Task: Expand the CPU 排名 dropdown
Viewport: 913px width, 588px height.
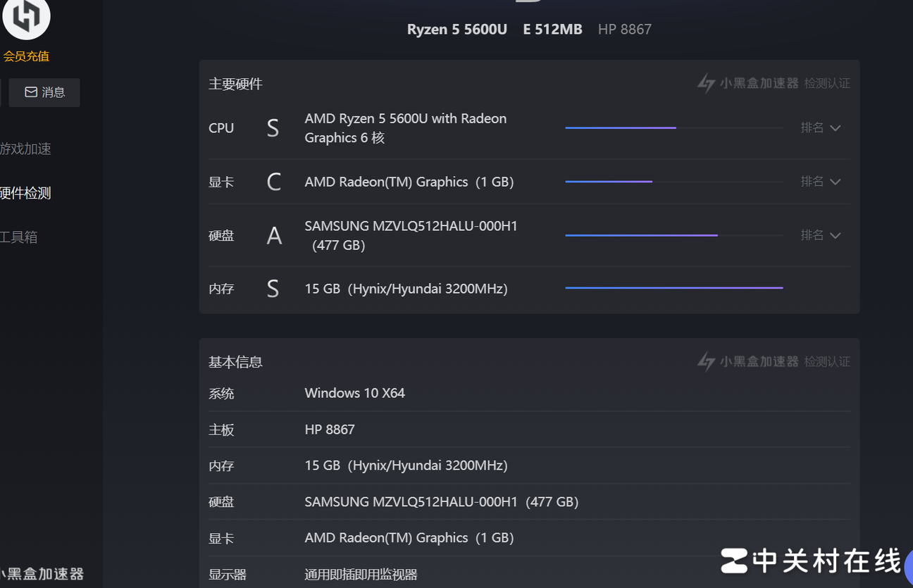Action: (821, 128)
